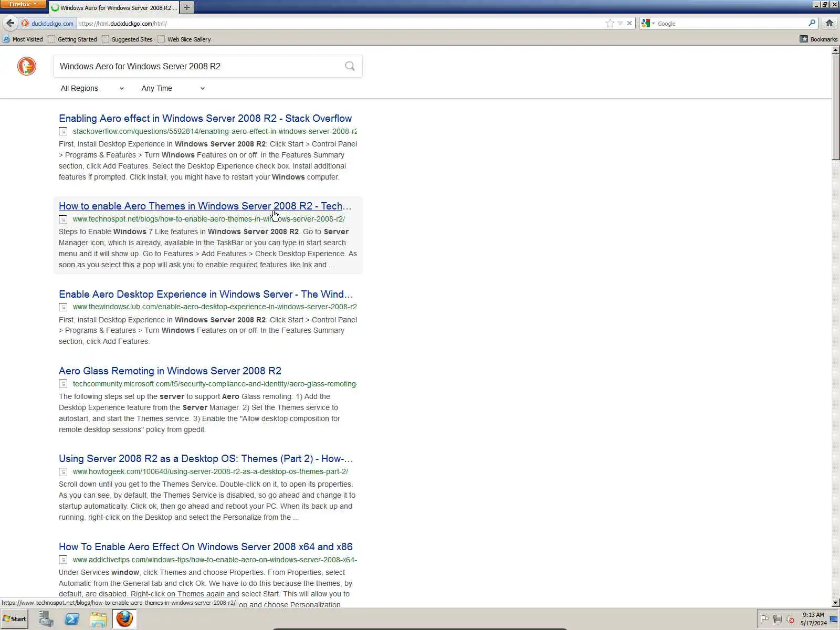
Task: Click the favicon beside techcommunity.microsoft.com URL
Action: click(63, 384)
